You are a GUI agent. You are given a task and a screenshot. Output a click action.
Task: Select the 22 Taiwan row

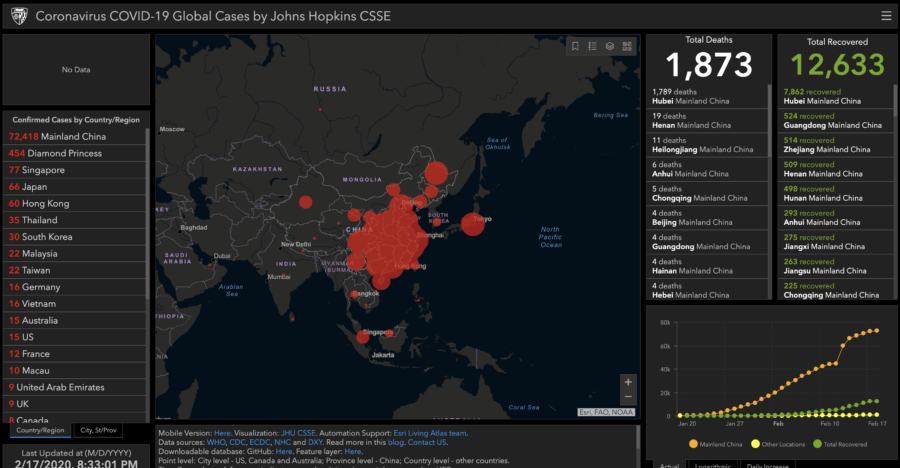click(76, 270)
